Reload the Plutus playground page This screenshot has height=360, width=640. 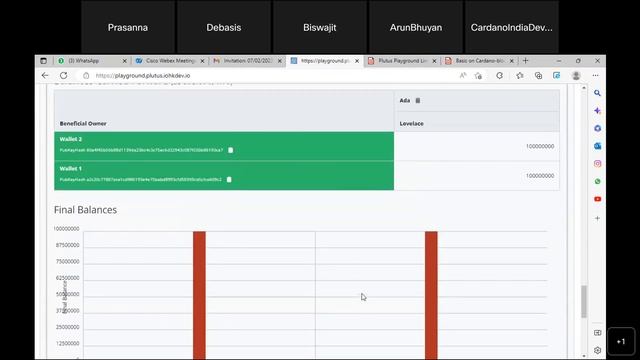click(x=64, y=76)
